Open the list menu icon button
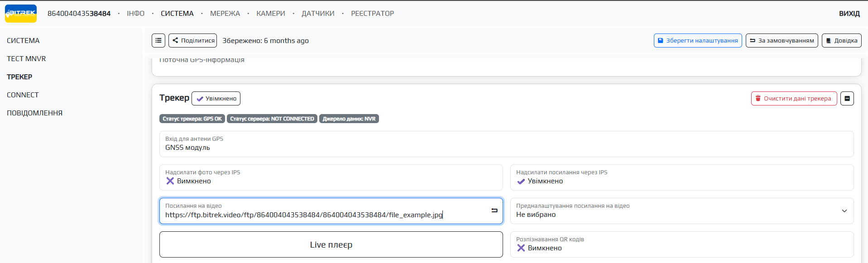The width and height of the screenshot is (868, 263). tap(158, 40)
